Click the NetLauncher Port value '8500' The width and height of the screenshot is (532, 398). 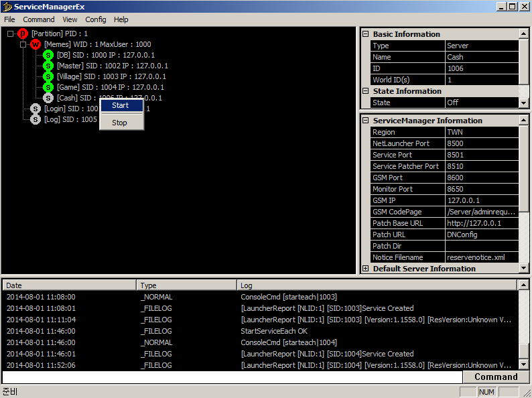point(482,143)
